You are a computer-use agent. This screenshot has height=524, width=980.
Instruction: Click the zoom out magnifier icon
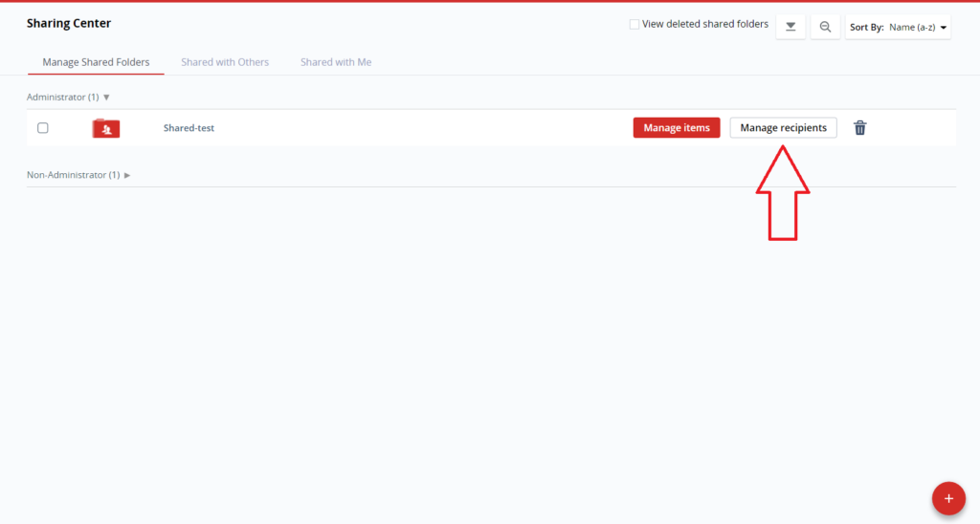tap(825, 27)
